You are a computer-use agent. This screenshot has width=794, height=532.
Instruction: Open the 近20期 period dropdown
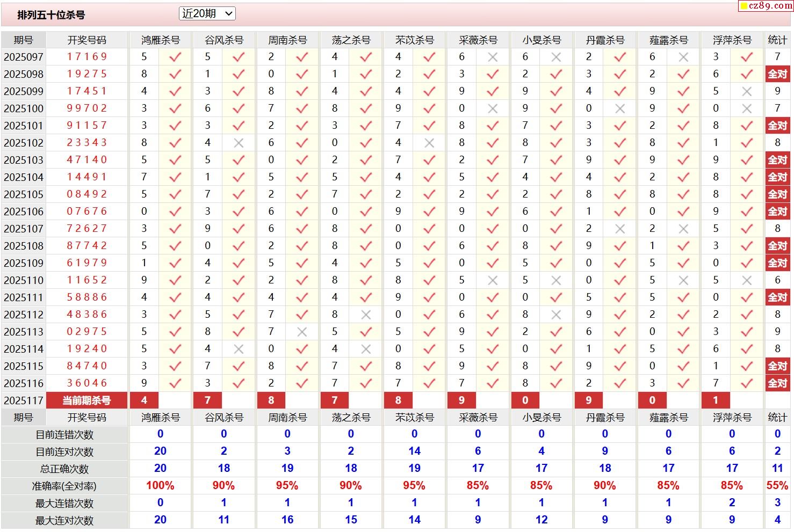(207, 13)
